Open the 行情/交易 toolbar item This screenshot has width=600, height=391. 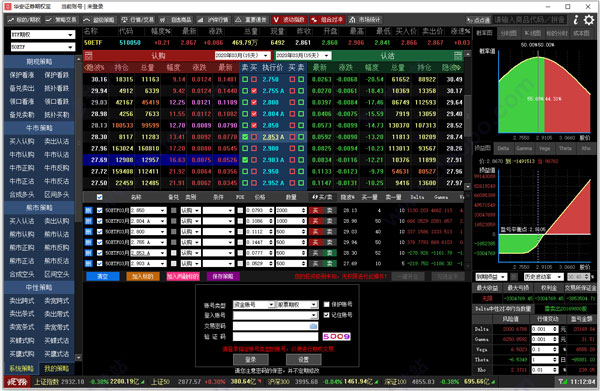pos(137,20)
